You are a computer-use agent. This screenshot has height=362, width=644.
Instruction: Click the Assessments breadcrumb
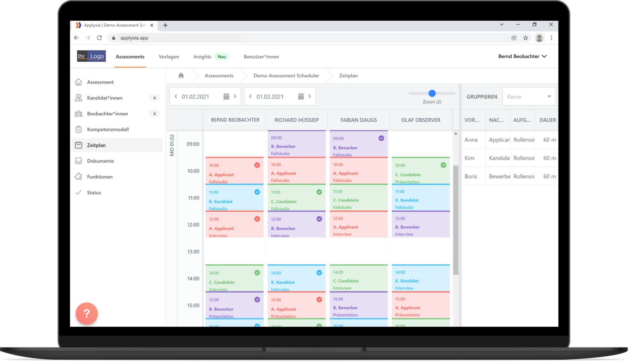(219, 76)
